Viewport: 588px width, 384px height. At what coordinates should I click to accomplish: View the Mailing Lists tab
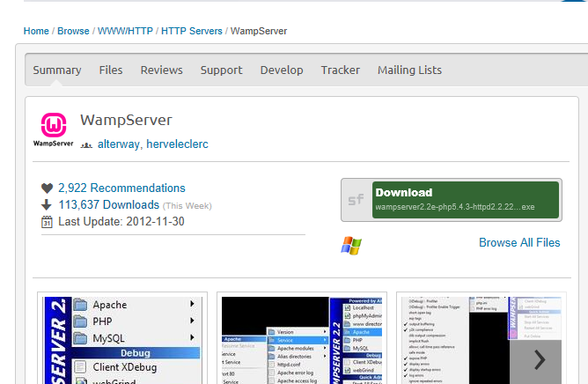tap(409, 70)
